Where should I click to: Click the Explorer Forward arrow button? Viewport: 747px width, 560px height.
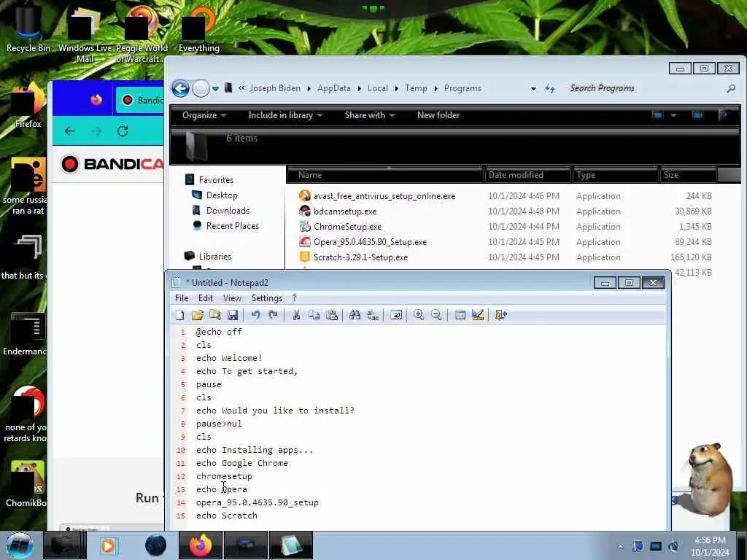201,88
